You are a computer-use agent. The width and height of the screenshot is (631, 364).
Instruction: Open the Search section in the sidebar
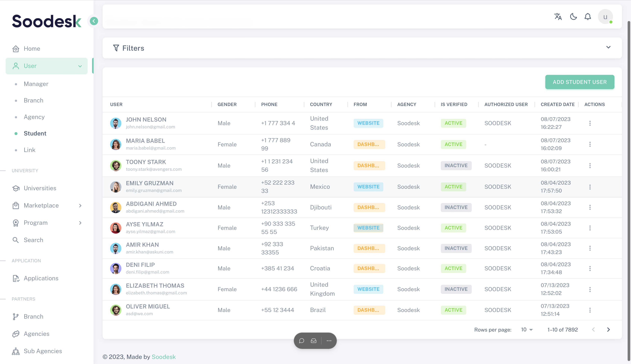pyautogui.click(x=33, y=240)
